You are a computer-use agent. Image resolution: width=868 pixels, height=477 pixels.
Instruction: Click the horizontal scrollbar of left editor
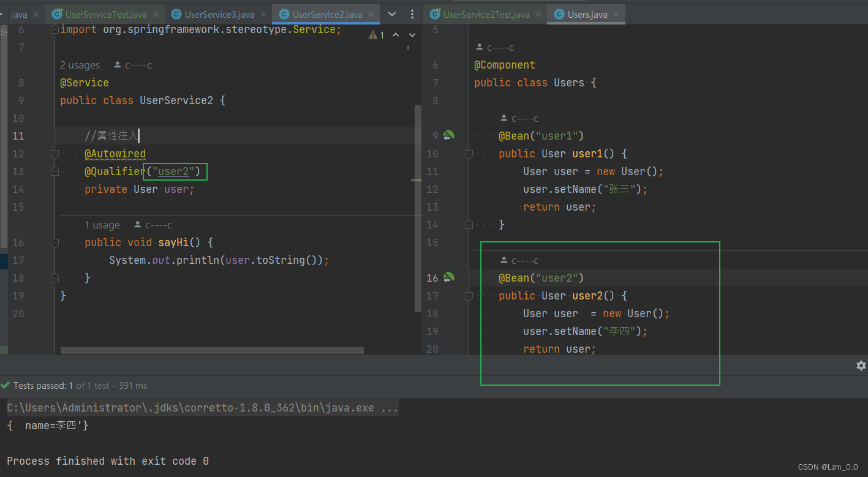click(x=212, y=351)
